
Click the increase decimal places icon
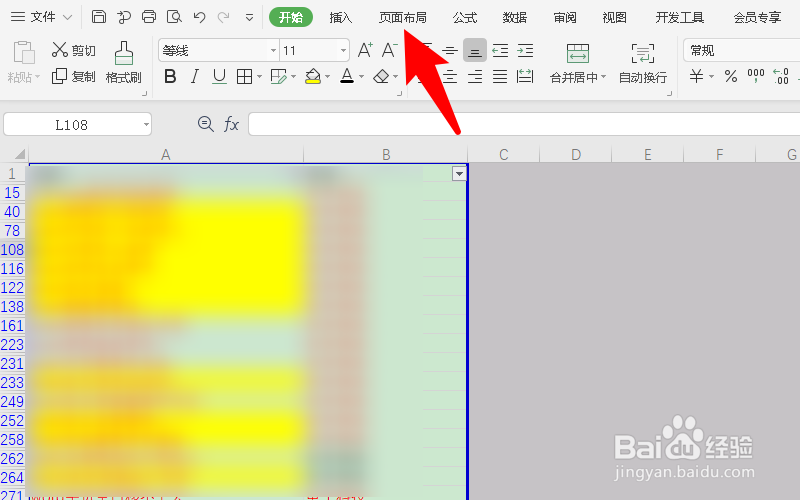coord(781,77)
